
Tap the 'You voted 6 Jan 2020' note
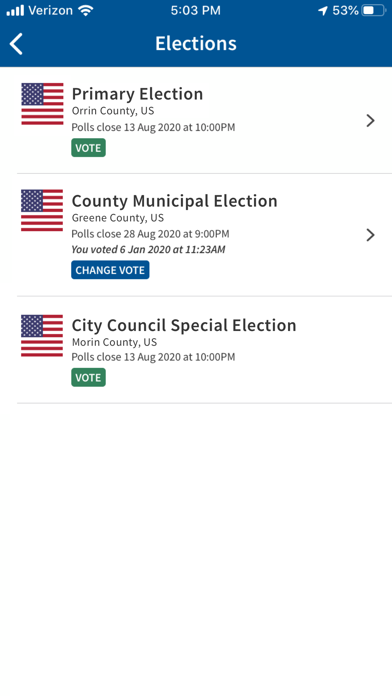coord(148,249)
